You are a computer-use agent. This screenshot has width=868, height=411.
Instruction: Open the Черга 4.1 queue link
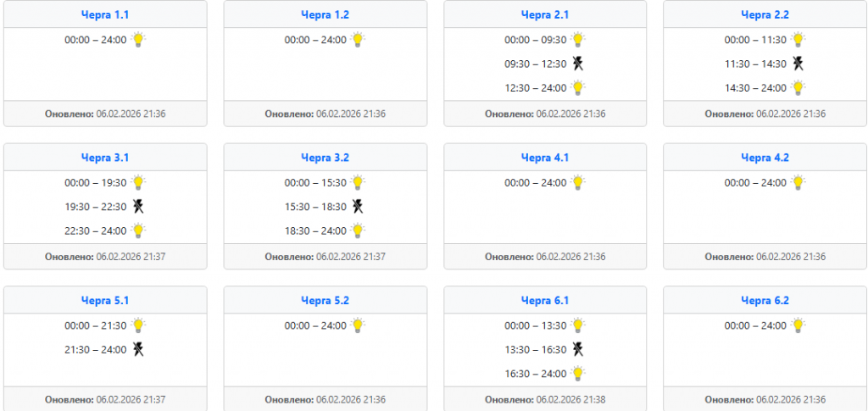click(544, 157)
